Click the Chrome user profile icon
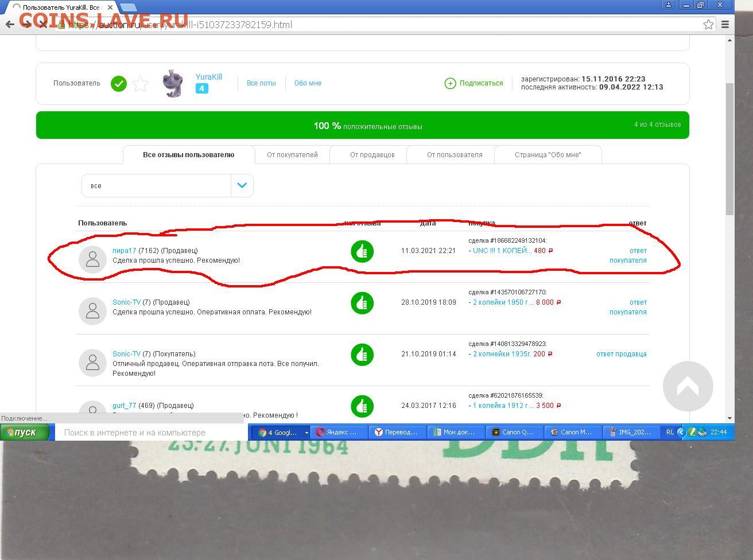 [669, 5]
